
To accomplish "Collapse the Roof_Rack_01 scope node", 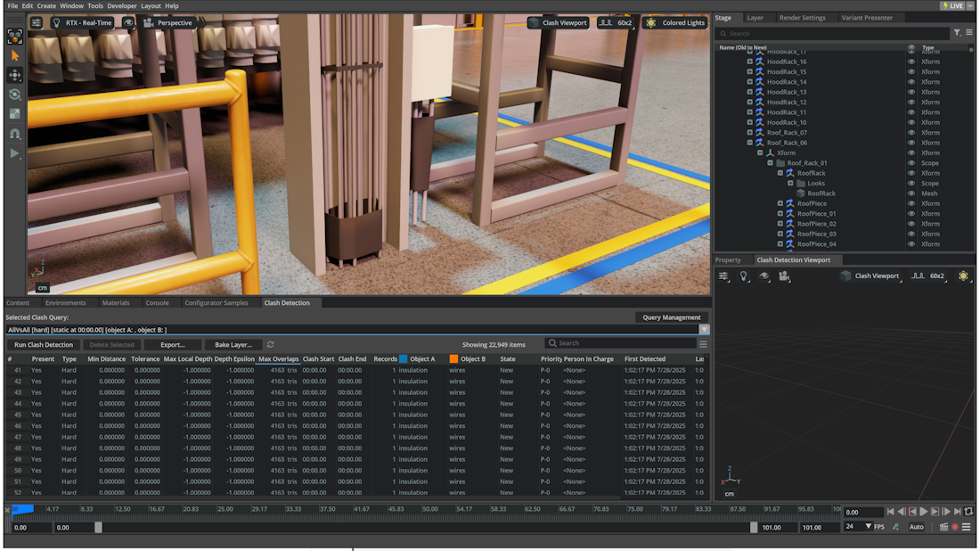I will (770, 162).
